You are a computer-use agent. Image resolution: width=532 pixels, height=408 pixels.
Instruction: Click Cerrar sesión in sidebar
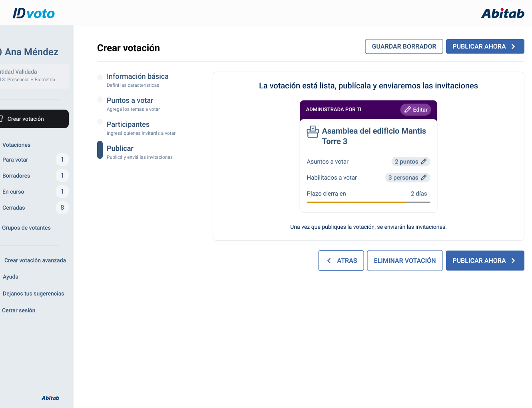coord(19,310)
